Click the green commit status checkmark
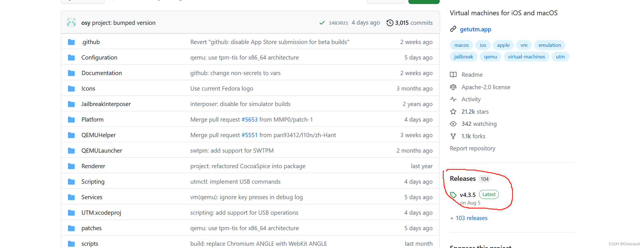The height and width of the screenshot is (248, 644). tap(322, 23)
